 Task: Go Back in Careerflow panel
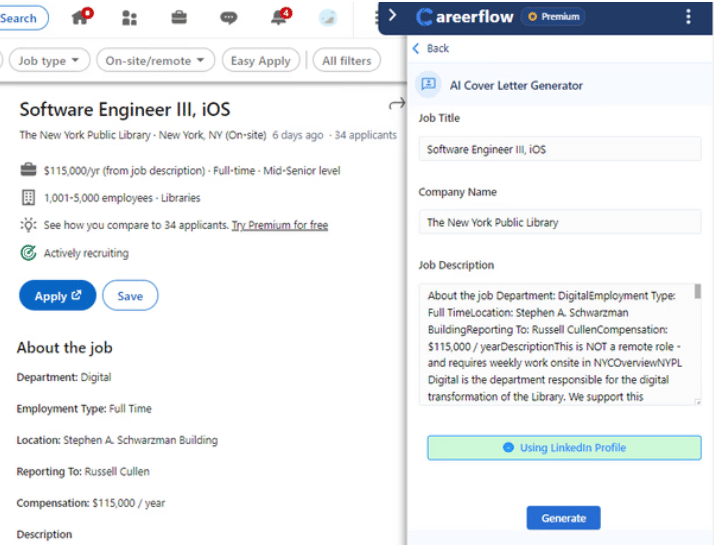(431, 48)
